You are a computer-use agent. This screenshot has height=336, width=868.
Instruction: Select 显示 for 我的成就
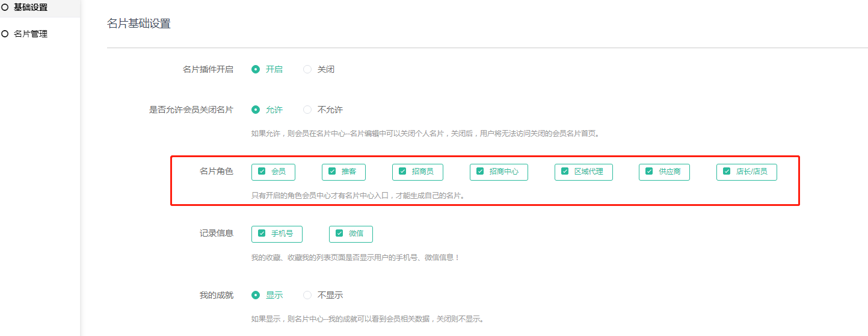pyautogui.click(x=256, y=295)
